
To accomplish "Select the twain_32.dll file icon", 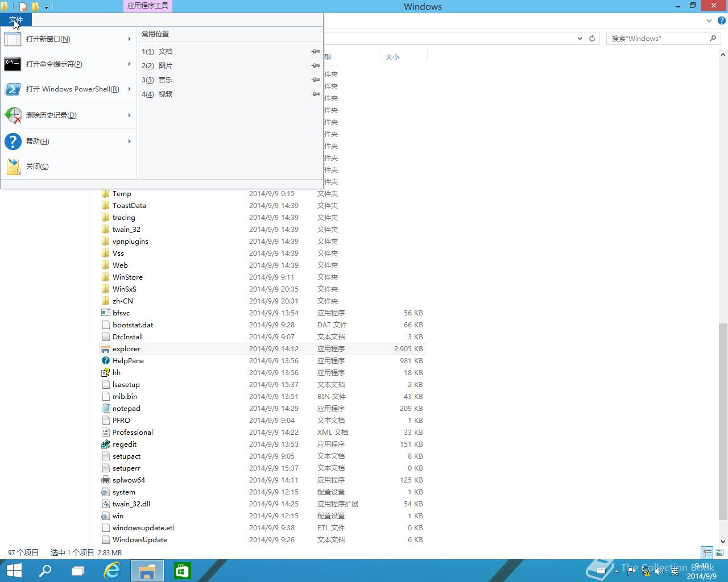I will [105, 504].
